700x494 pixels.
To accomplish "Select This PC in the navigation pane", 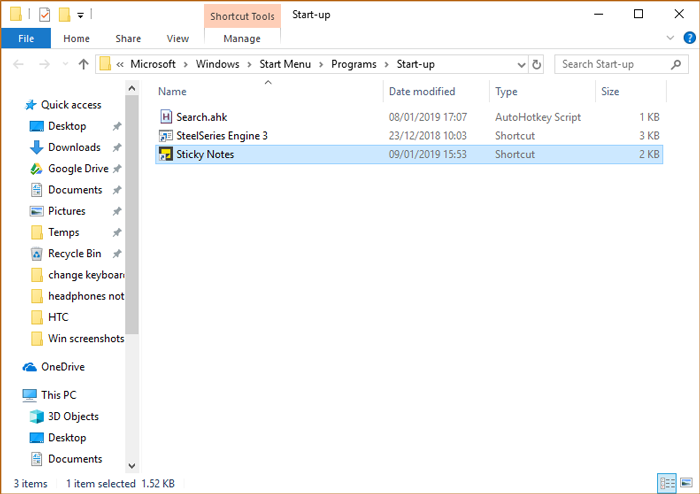I will coord(58,395).
